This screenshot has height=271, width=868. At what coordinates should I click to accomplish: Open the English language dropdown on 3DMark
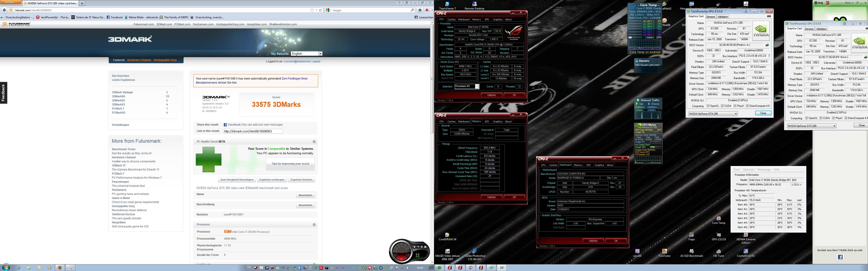point(307,54)
